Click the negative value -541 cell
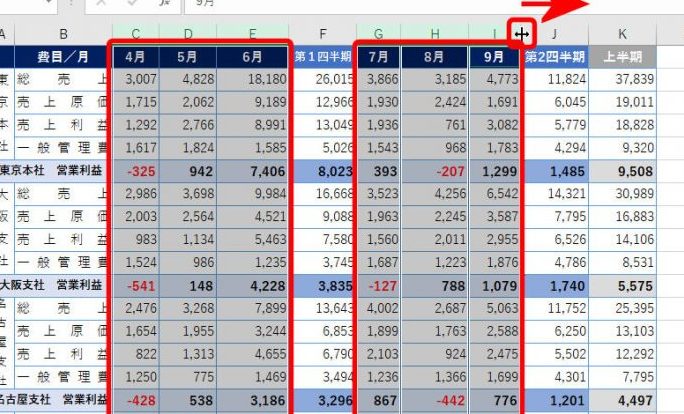 (x=136, y=286)
